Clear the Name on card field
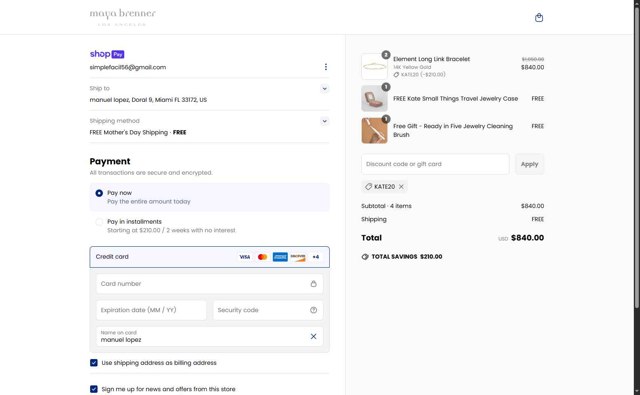This screenshot has height=395, width=640. [313, 336]
